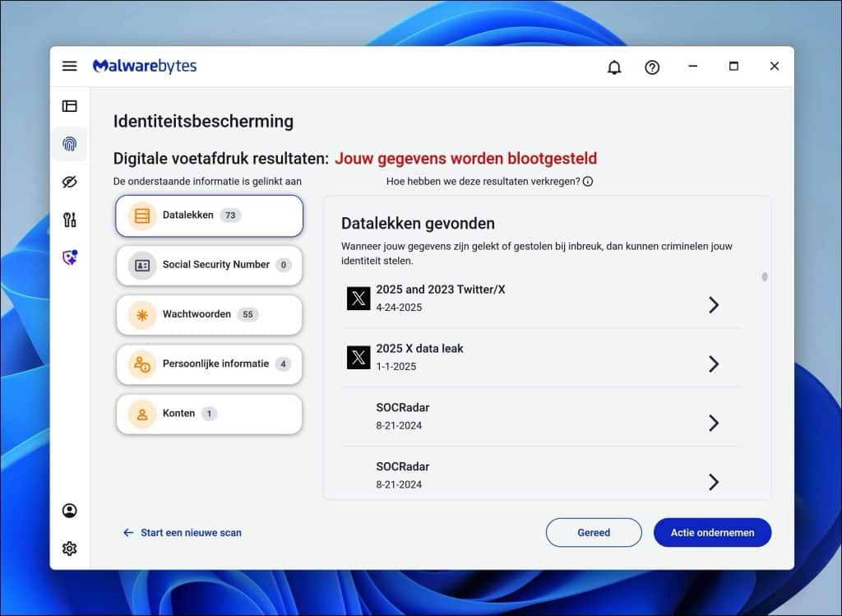Click the crossed-out eye privacy icon in sidebar
842x616 pixels.
pos(69,181)
